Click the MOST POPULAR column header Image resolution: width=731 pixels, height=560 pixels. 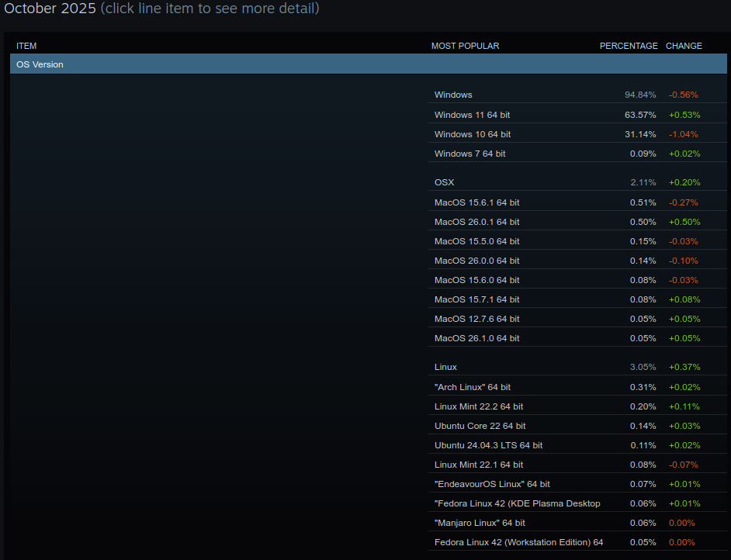[x=466, y=46]
